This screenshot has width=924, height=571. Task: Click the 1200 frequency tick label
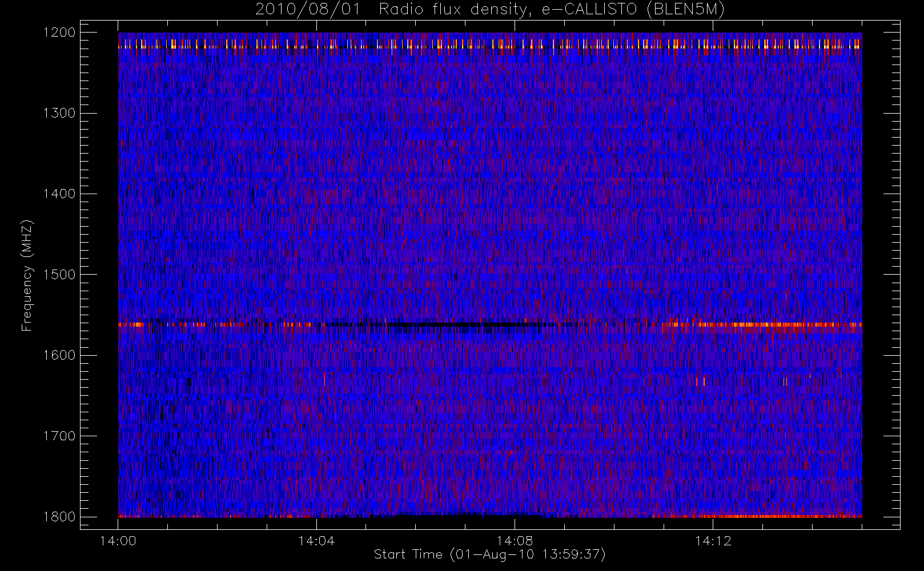60,33
